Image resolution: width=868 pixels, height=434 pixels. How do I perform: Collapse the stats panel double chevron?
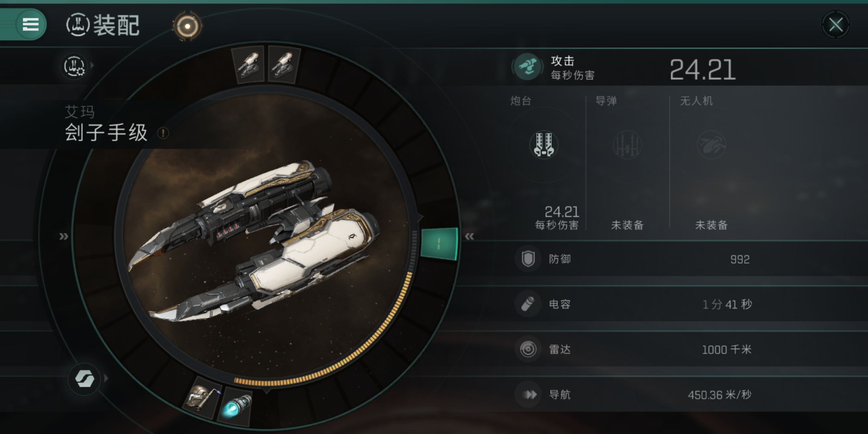pyautogui.click(x=469, y=236)
